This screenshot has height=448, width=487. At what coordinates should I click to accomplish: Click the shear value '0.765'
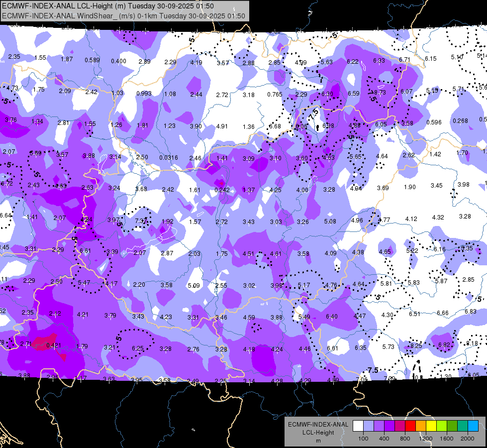(x=275, y=94)
